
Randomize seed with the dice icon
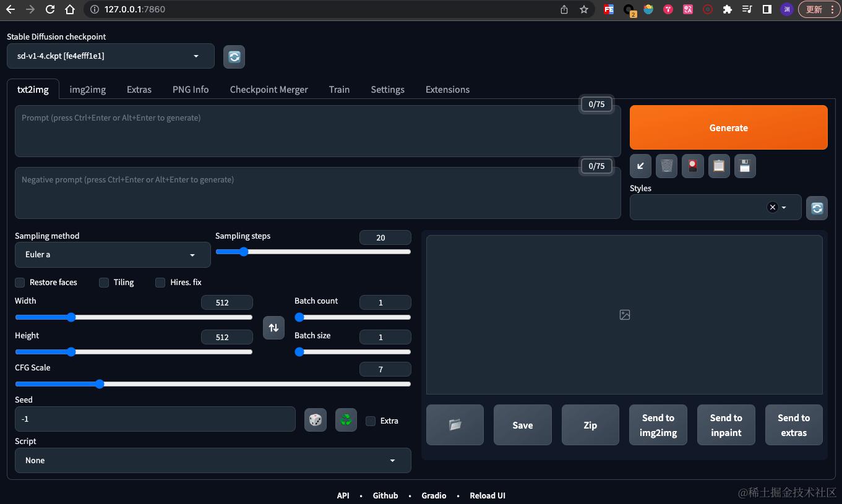pyautogui.click(x=316, y=421)
